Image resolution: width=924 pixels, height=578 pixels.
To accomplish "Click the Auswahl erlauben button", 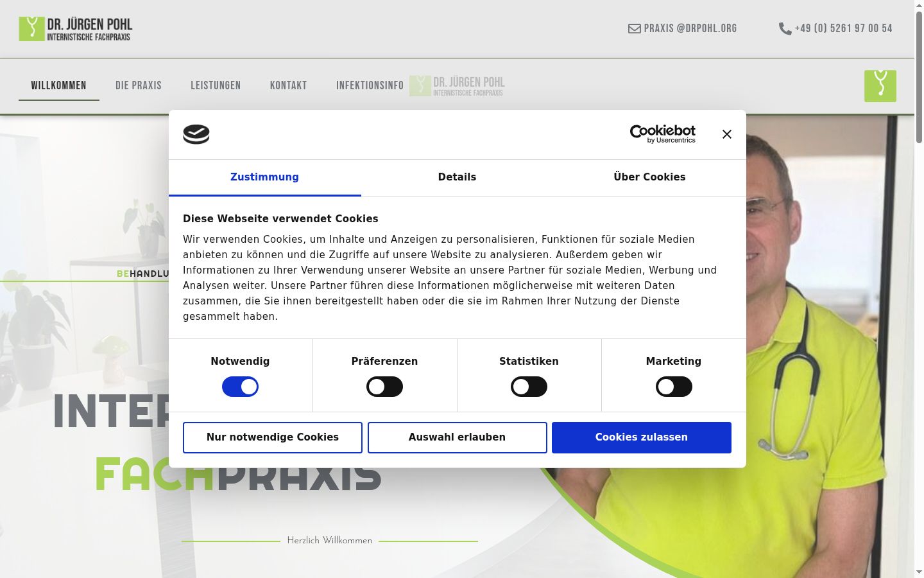I will tap(458, 437).
